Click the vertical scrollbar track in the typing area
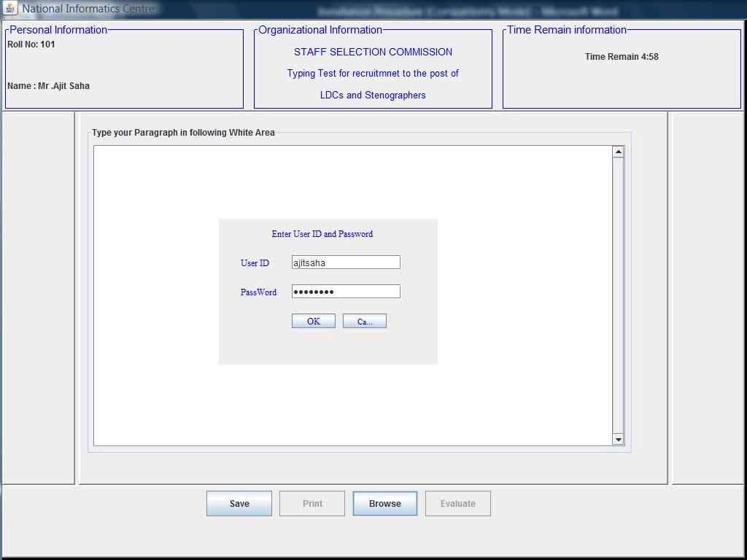Viewport: 747px width, 560px height. 619,296
